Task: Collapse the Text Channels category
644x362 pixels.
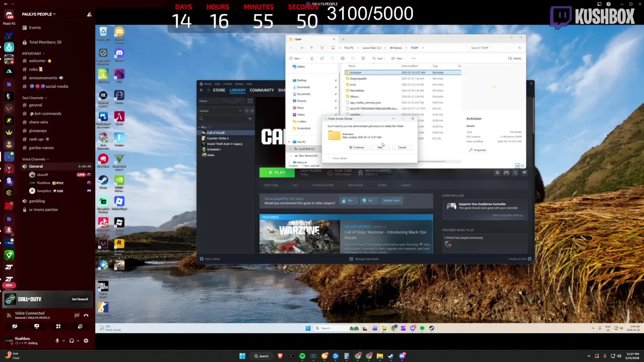Action: [34, 98]
